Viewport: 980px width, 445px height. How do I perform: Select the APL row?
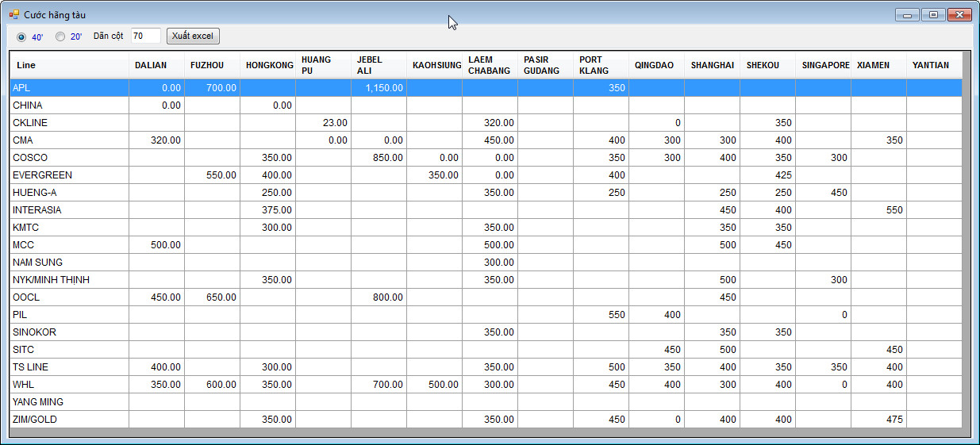(x=486, y=87)
